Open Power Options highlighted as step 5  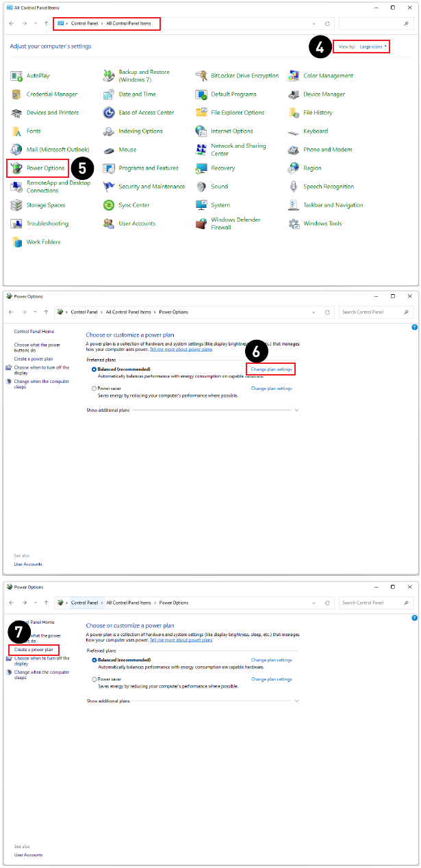click(x=45, y=168)
